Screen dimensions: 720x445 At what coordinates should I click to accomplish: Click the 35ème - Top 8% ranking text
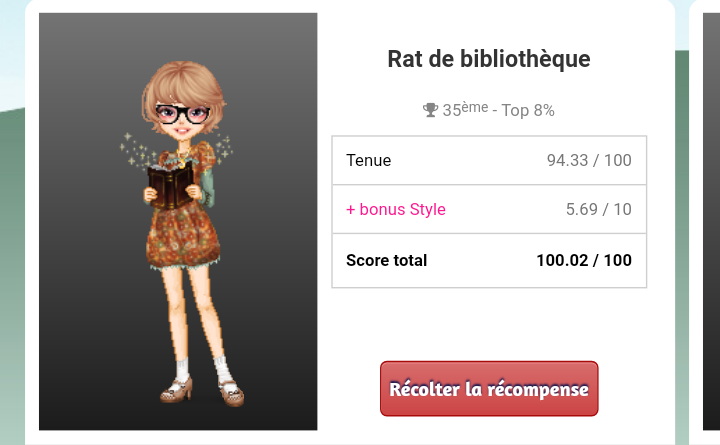[x=498, y=110]
